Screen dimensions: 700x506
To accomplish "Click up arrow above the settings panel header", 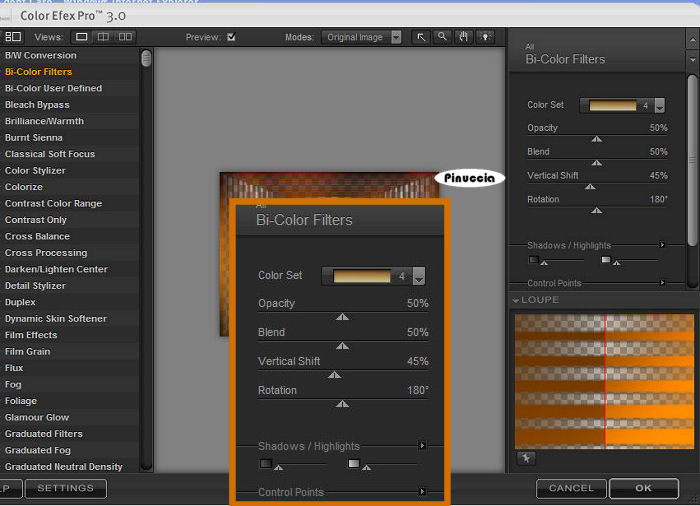I will point(692,40).
